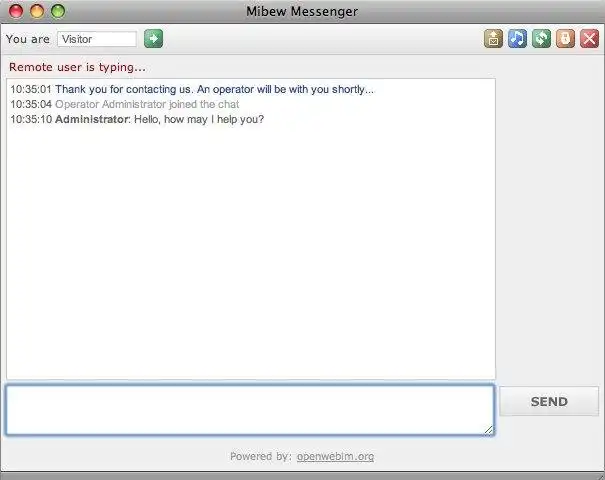Screen dimensions: 605x480
Task: Click the text area resize grip handle
Action: click(x=488, y=430)
